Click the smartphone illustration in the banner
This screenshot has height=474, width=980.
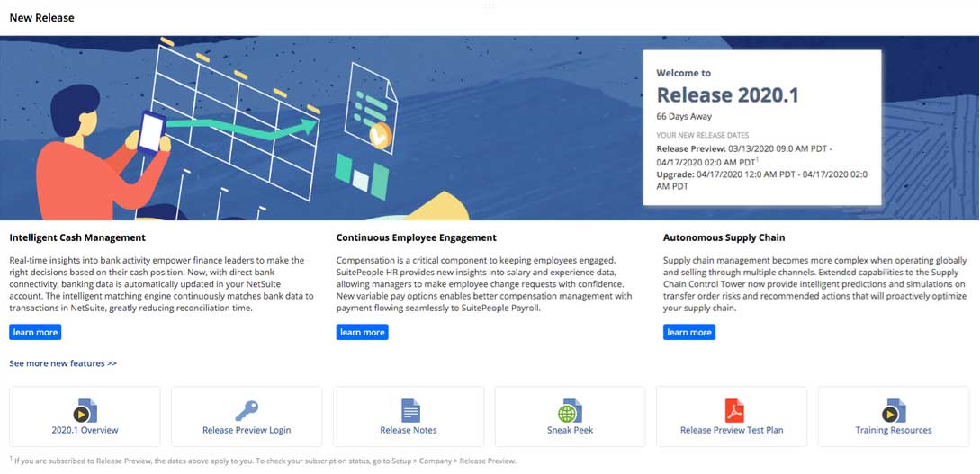coord(150,131)
